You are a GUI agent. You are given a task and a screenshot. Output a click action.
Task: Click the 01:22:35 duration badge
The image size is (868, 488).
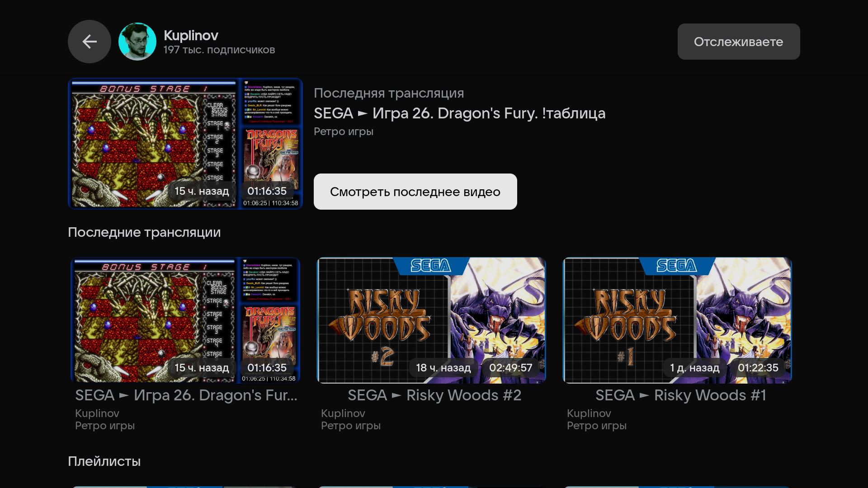tap(758, 368)
